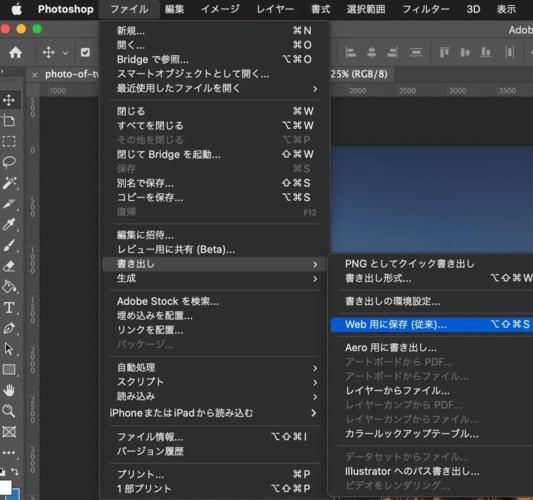Select the Horizontal Type tool
533x500 pixels.
click(9, 308)
